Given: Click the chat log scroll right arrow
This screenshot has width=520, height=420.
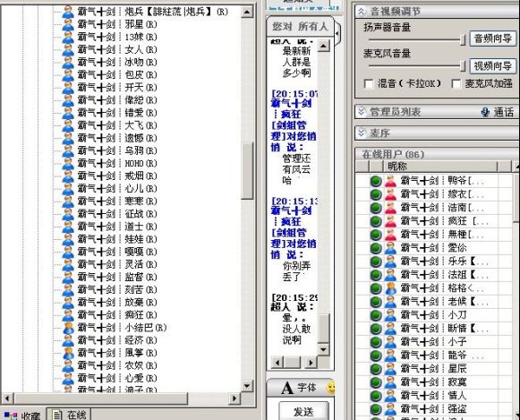Looking at the screenshot, I should pos(311,363).
